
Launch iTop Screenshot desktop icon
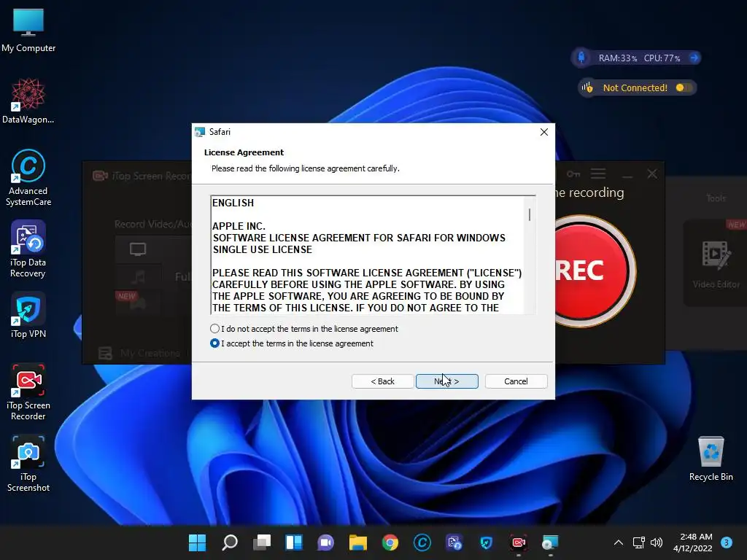coord(28,463)
